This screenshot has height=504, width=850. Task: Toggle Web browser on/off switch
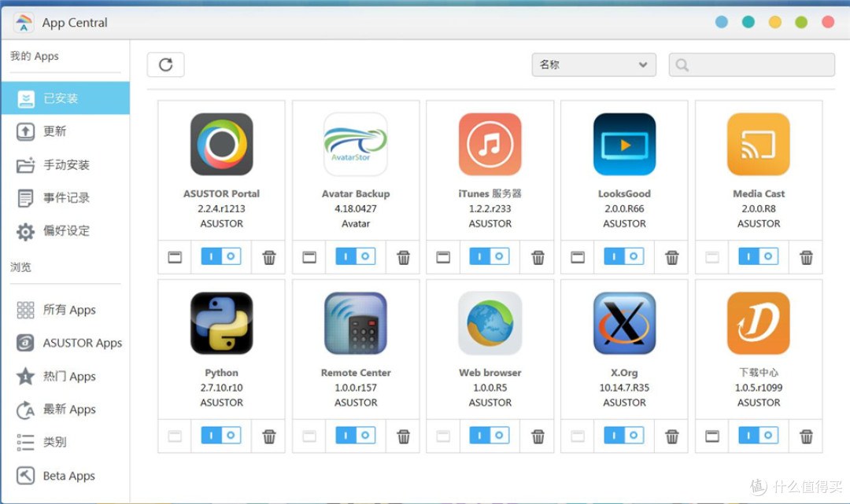click(x=490, y=436)
